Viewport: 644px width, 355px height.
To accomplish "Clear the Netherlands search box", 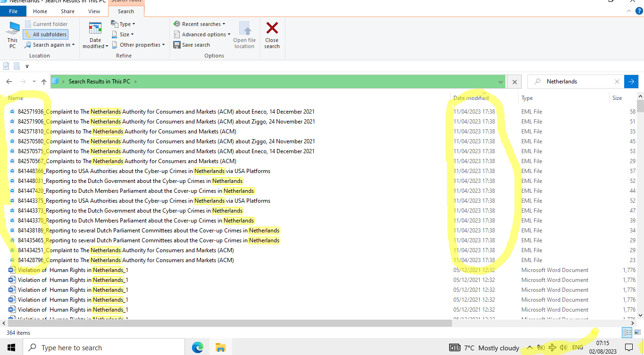I will click(617, 81).
